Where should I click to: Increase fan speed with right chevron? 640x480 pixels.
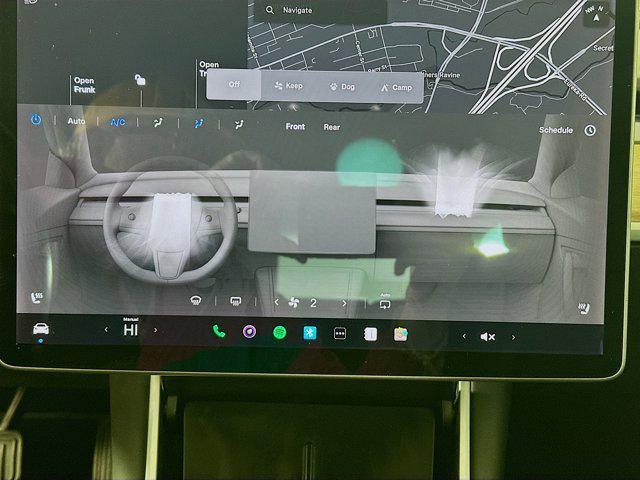(344, 302)
